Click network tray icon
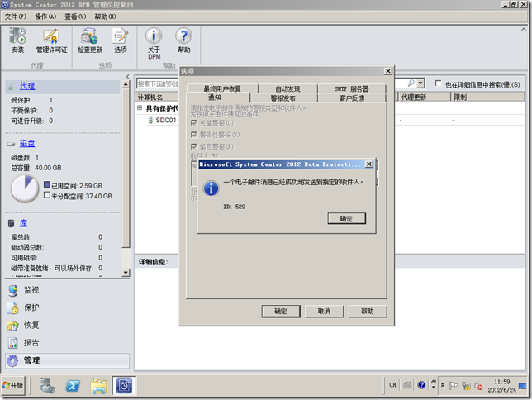The width and height of the screenshot is (532, 400). point(466,386)
